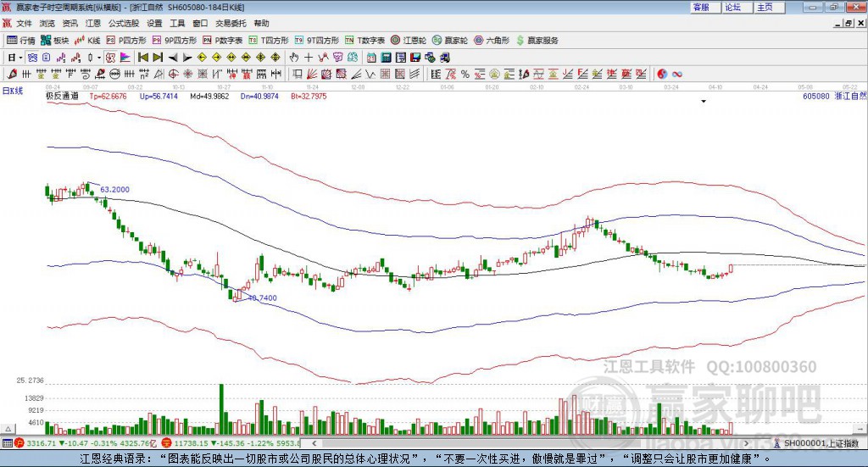The width and height of the screenshot is (868, 467).
Task: Click the 日K线 chart label
Action: point(13,91)
